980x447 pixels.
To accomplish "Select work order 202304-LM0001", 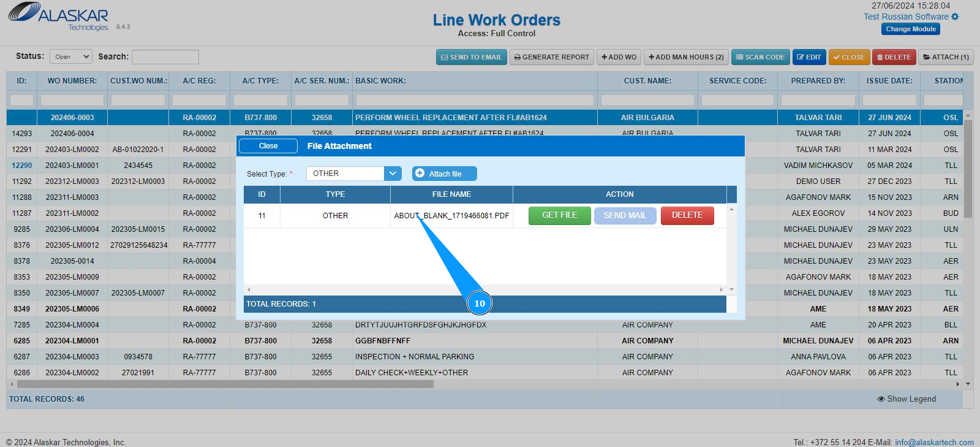I will 72,341.
